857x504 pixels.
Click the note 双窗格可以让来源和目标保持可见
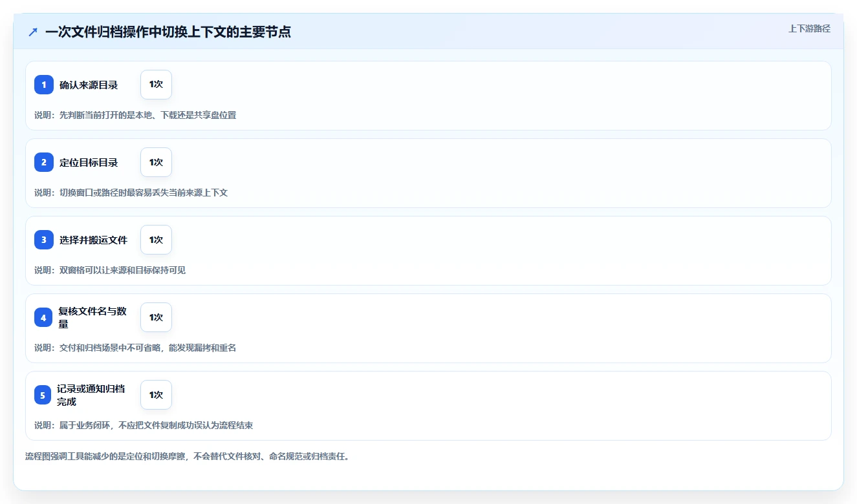coord(122,270)
